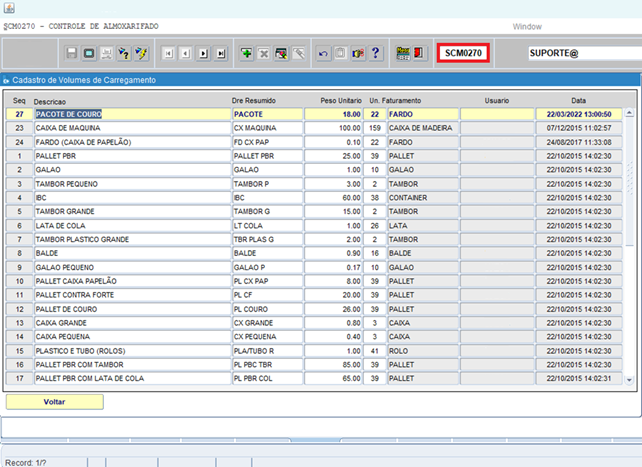Click billing unit code 41
The image size is (642, 467).
375,351
